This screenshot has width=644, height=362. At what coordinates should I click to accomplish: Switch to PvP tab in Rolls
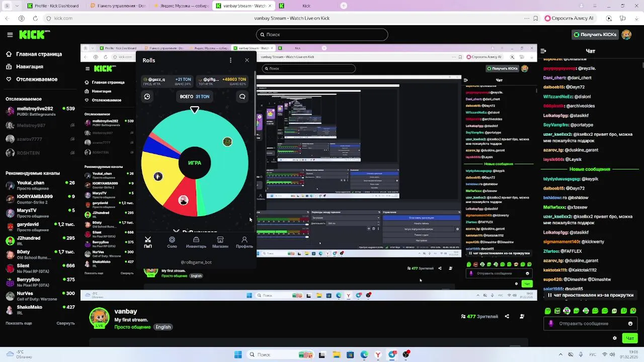click(x=148, y=242)
